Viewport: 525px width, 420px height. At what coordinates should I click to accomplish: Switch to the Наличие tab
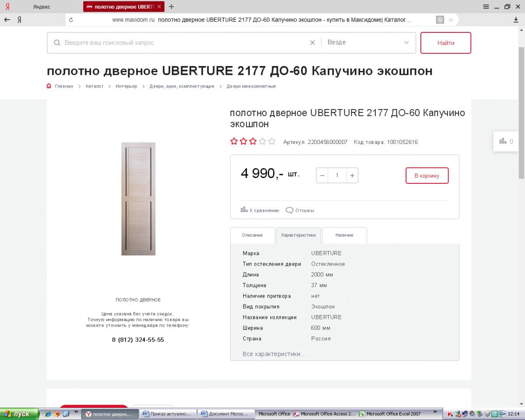coord(345,235)
